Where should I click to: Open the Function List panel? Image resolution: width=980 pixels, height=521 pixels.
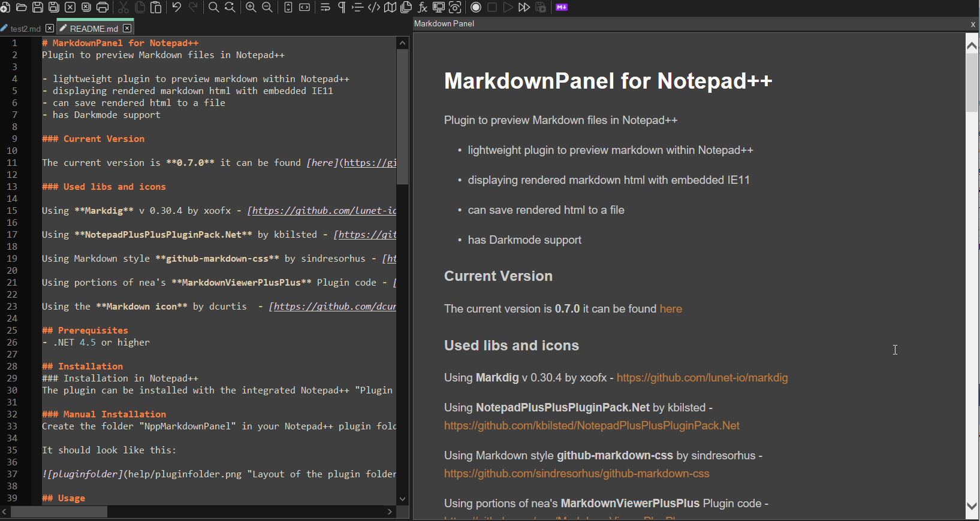point(423,7)
